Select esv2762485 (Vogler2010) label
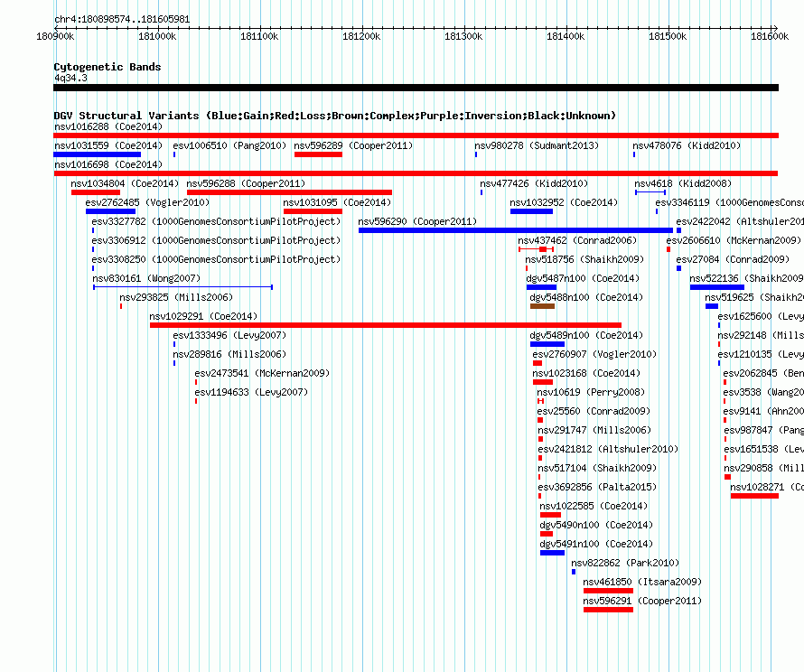This screenshot has width=804, height=672. tap(147, 202)
